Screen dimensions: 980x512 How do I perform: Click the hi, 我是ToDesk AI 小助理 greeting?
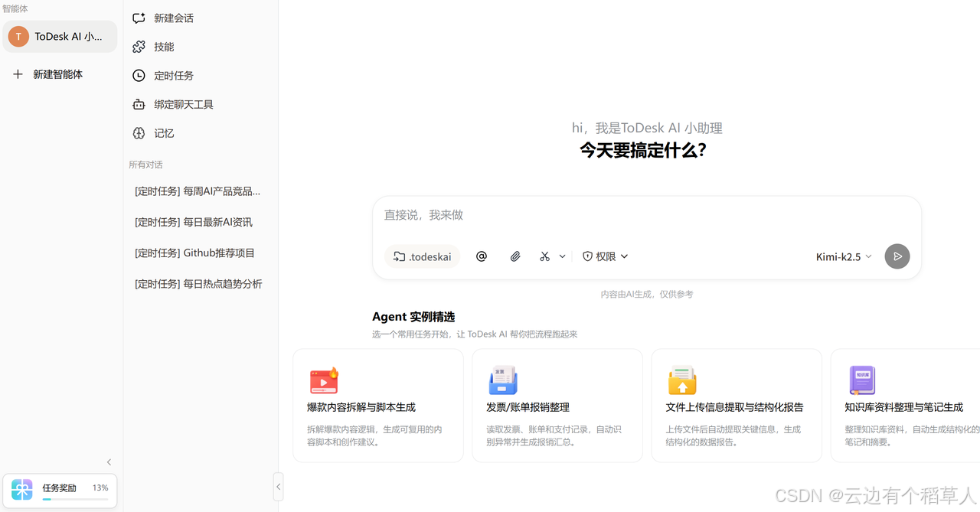coord(647,128)
